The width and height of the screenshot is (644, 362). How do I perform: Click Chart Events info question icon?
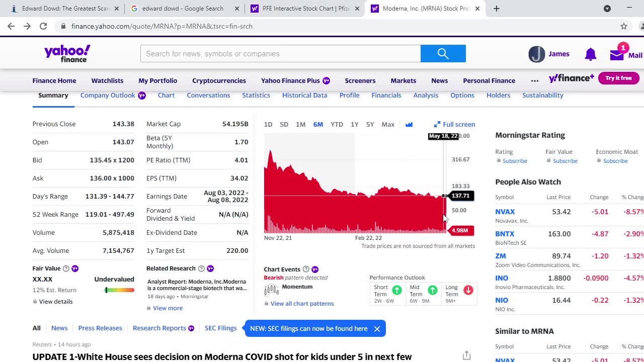306,269
